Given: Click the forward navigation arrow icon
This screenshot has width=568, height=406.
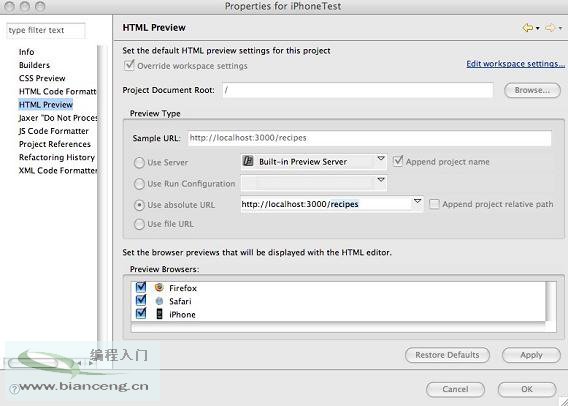Looking at the screenshot, I should coord(550,28).
